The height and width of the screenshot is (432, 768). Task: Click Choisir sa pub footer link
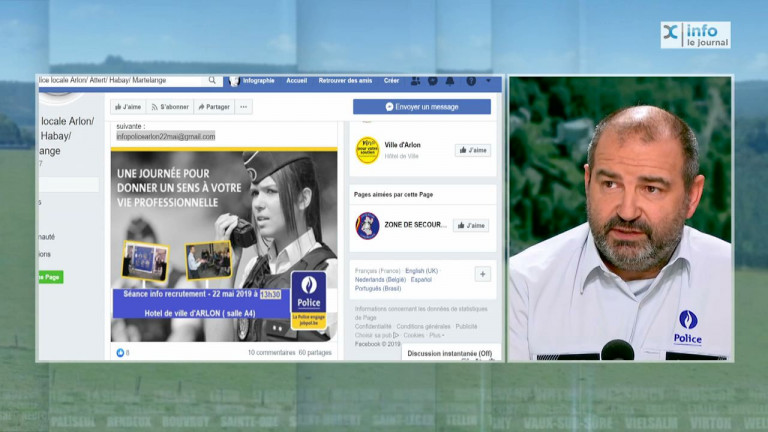377,336
